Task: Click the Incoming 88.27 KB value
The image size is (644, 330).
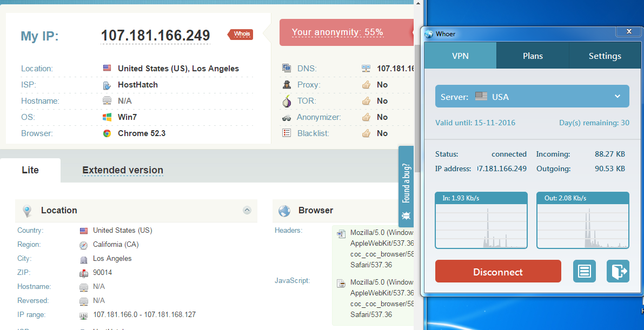Action: (x=610, y=154)
